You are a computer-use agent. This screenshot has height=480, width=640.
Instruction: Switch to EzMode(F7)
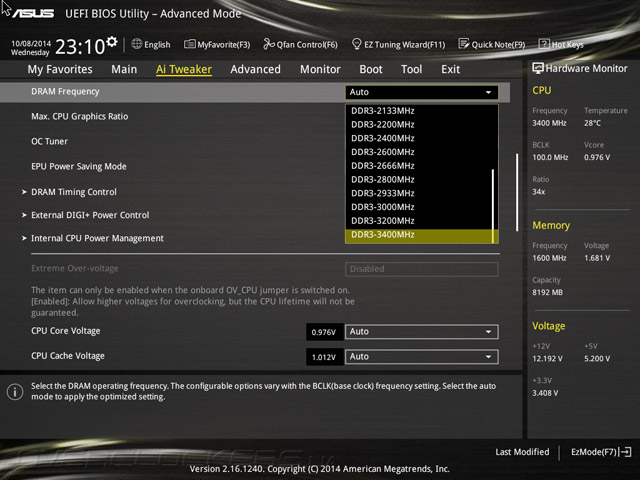601,452
